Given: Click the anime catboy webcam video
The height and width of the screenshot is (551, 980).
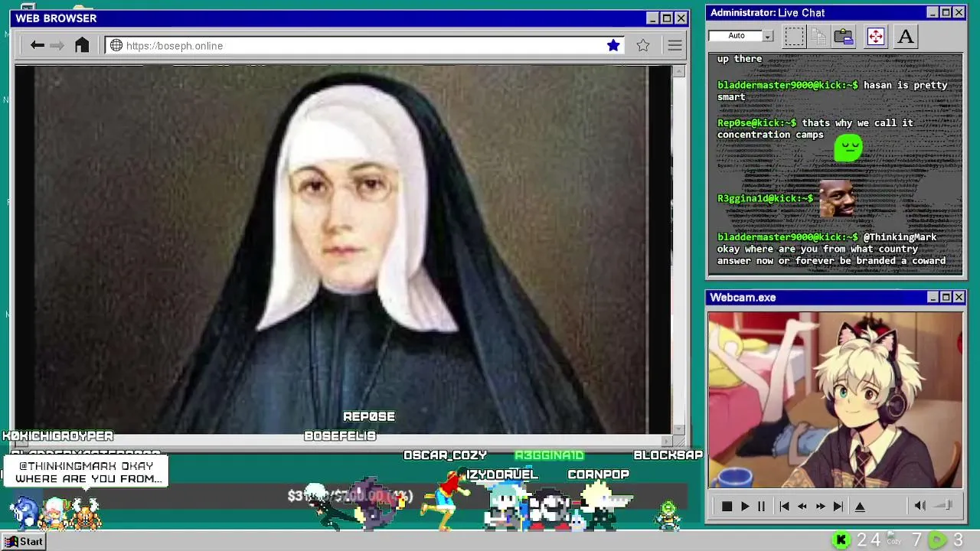Looking at the screenshot, I should pyautogui.click(x=835, y=399).
